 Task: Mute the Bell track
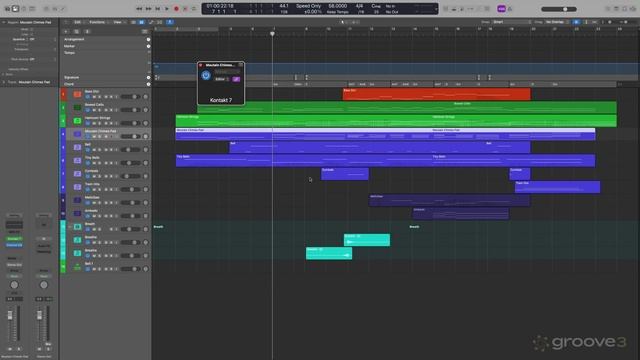(x=94, y=150)
